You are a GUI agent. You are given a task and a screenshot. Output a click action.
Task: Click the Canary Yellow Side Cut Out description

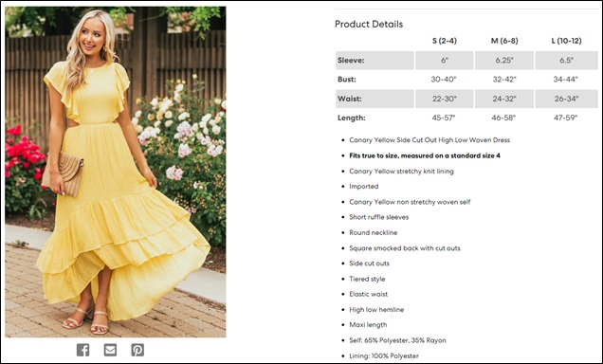(429, 140)
